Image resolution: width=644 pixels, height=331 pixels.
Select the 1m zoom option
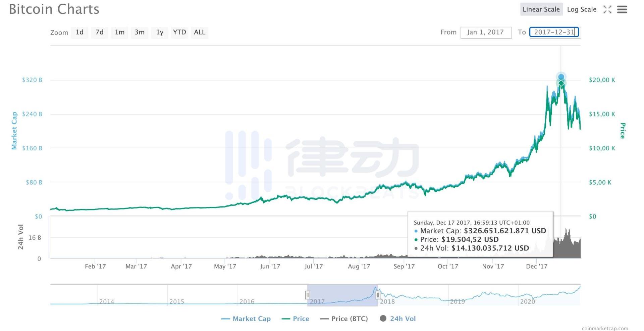tap(119, 32)
